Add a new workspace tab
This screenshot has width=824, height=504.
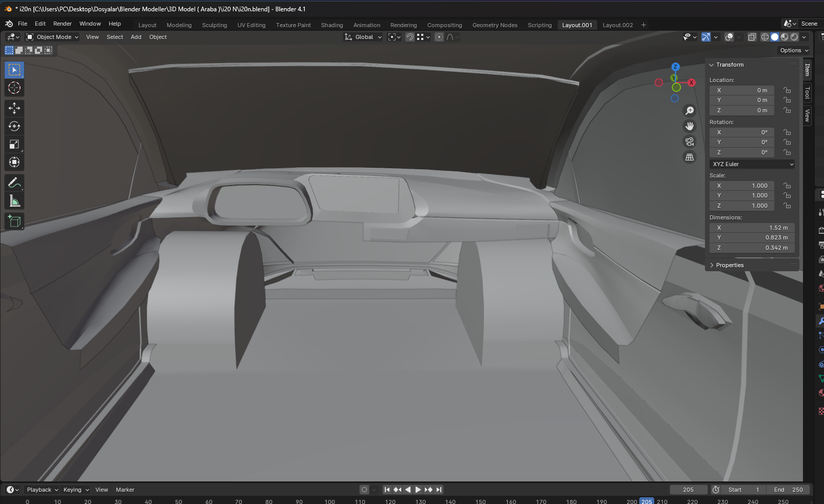pos(643,25)
